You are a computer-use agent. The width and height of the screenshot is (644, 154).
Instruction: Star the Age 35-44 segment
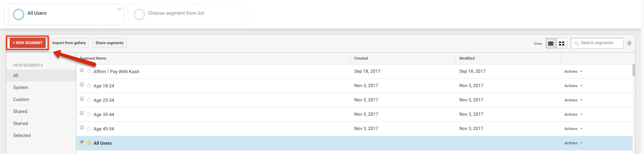point(89,115)
